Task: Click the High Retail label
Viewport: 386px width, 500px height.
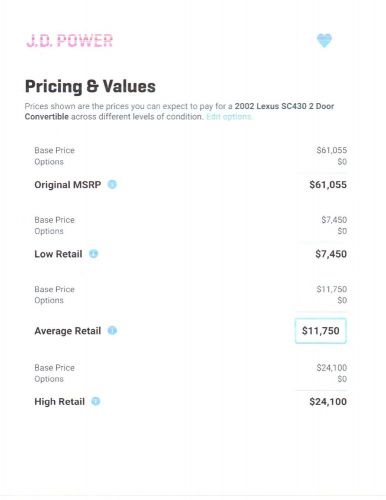Action: point(59,402)
